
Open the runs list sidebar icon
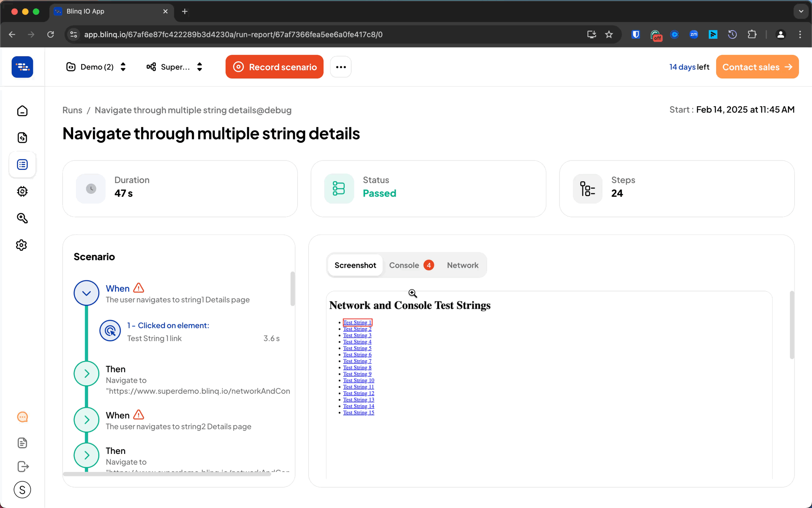(x=22, y=165)
